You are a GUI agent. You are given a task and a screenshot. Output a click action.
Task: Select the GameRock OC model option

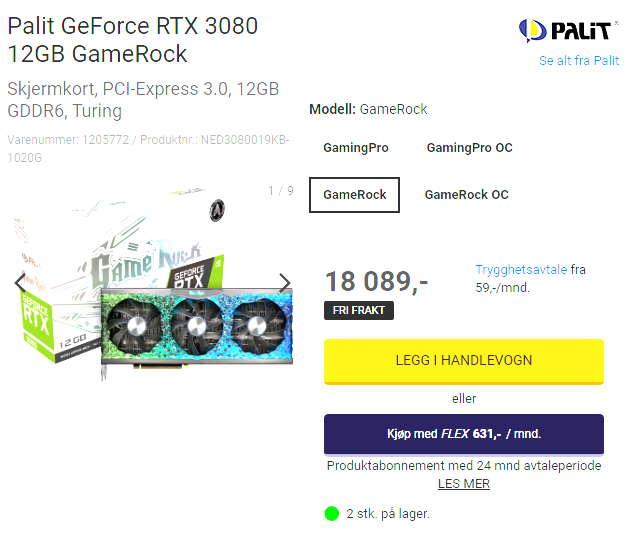tap(466, 195)
